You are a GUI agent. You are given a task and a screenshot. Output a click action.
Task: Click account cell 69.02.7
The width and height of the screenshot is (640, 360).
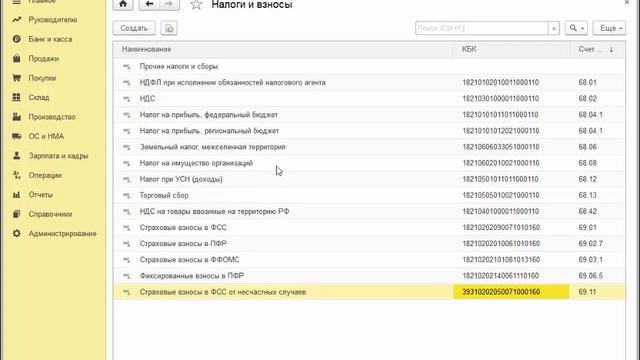click(590, 244)
